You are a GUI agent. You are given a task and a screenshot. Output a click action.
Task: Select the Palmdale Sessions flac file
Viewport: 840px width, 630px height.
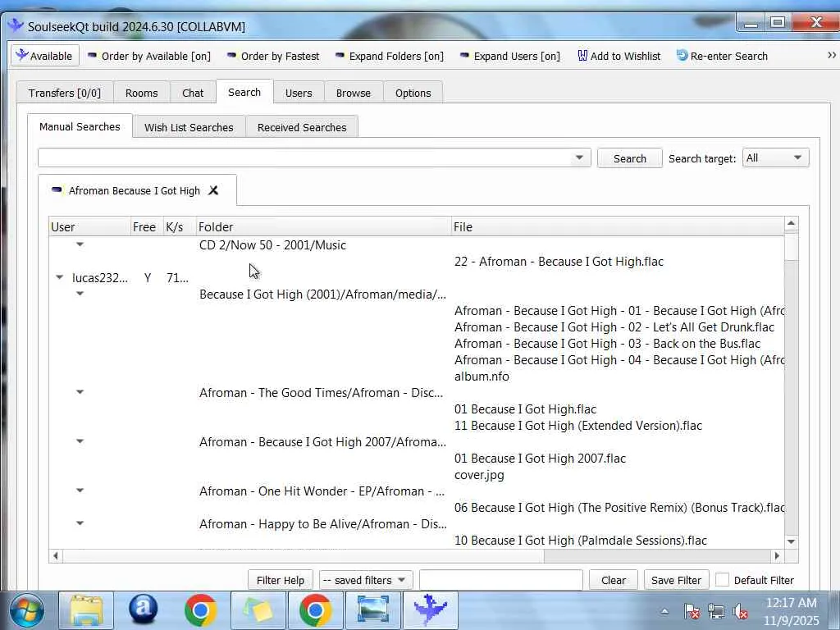click(580, 541)
